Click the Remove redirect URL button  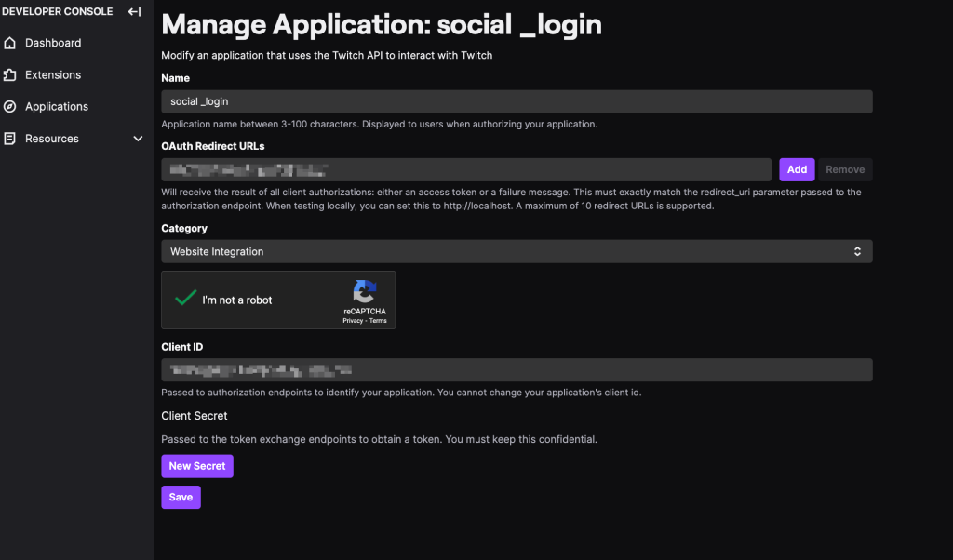click(x=845, y=169)
